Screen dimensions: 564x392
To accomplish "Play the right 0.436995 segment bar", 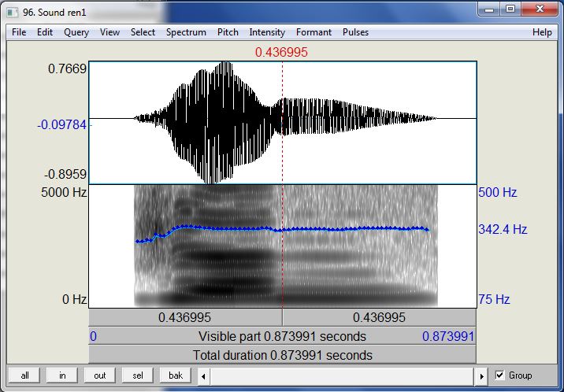I will tap(380, 318).
